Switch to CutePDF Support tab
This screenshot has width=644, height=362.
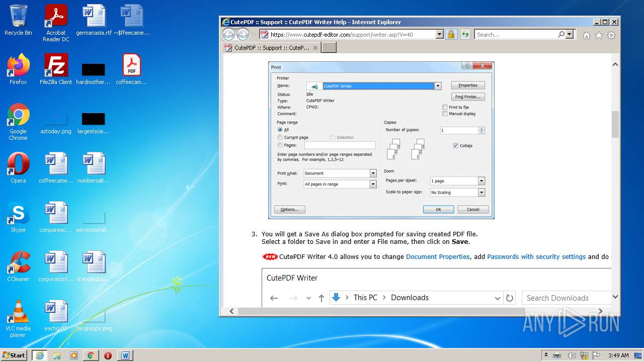click(272, 48)
